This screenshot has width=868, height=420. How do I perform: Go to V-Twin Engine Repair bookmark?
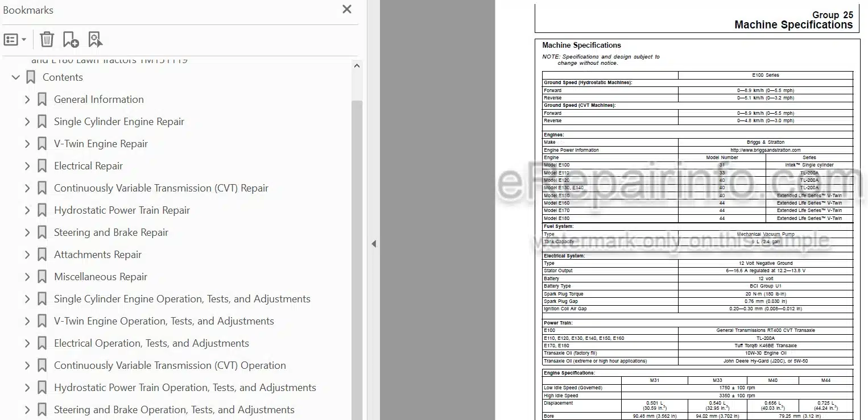pos(101,144)
